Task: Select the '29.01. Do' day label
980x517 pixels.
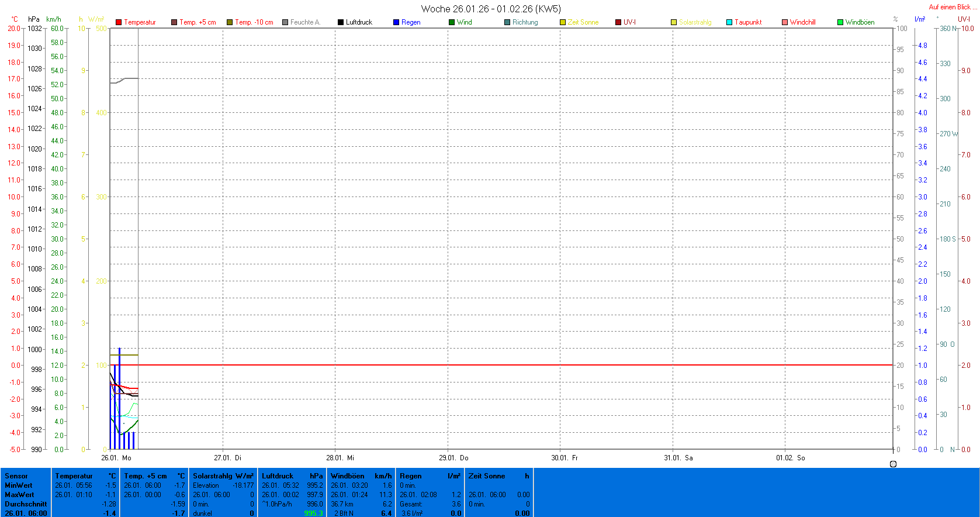Action: point(453,458)
